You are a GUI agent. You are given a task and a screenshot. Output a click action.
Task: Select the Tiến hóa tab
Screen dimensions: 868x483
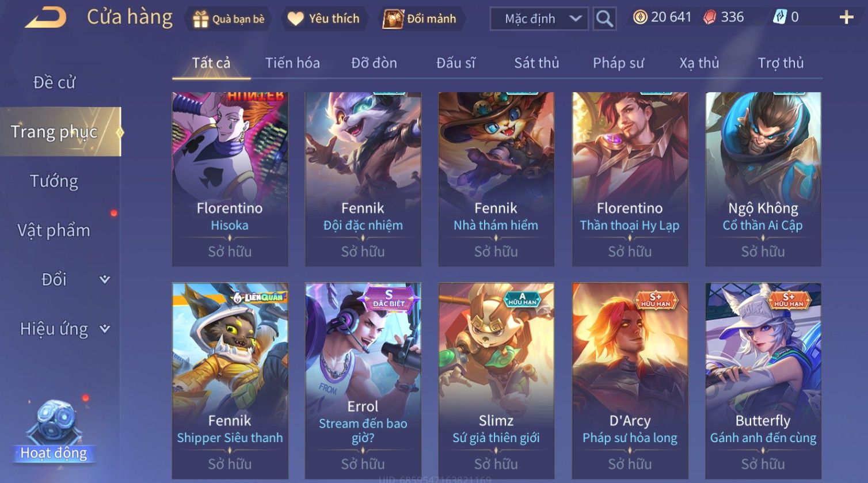[292, 63]
